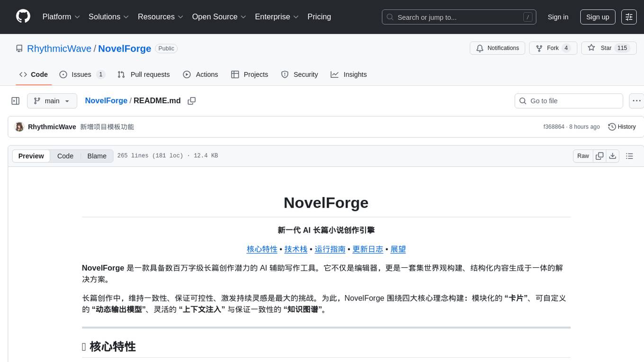Screen dimensions: 644x362
Task: Expand the Enterprise dropdown
Action: tap(277, 17)
